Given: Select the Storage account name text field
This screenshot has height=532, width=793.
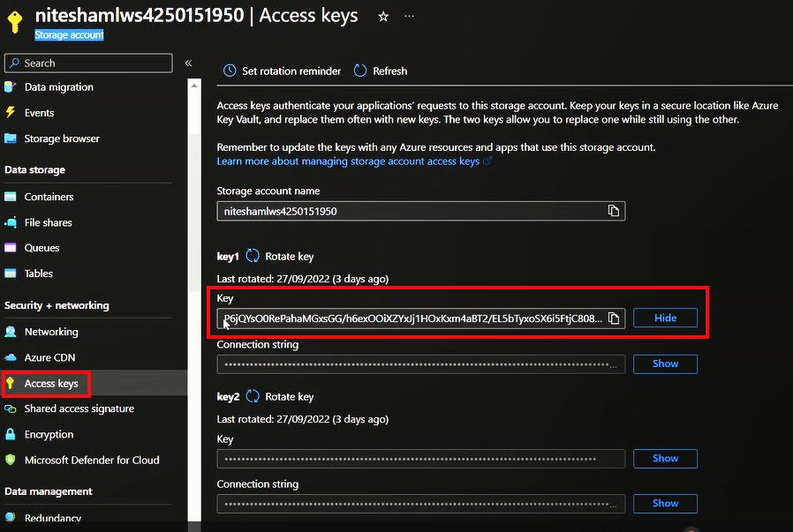Looking at the screenshot, I should [x=411, y=211].
